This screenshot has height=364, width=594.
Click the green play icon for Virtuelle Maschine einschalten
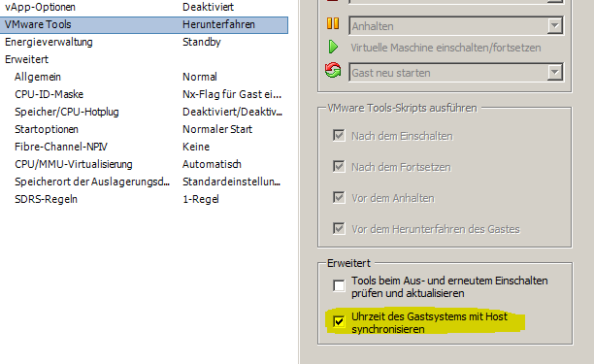pos(333,47)
